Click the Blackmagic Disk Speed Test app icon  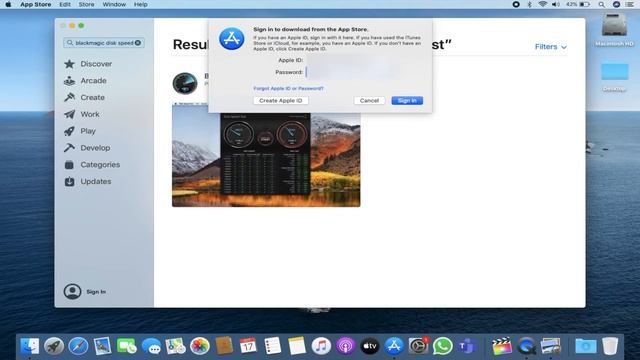(x=185, y=84)
